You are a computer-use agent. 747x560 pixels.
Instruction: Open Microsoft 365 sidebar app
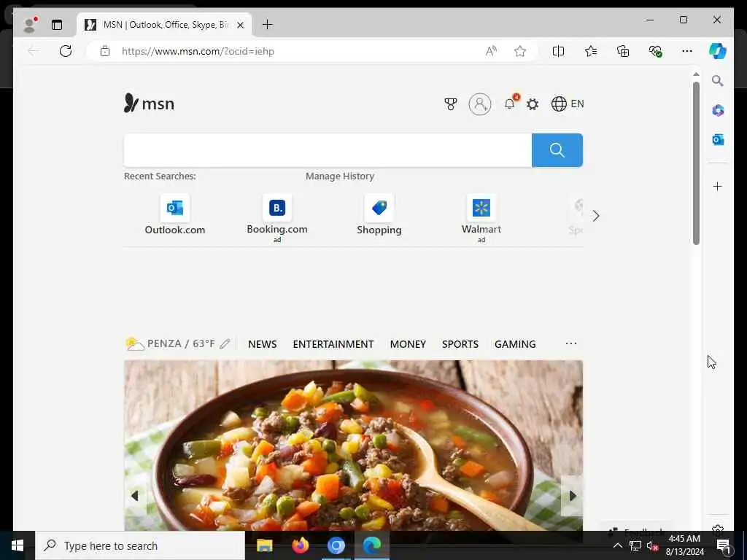click(x=718, y=111)
